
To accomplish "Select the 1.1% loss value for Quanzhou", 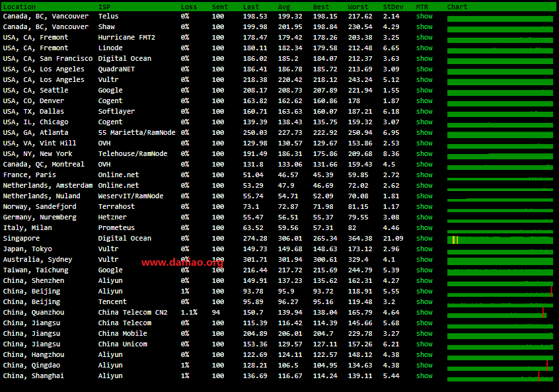I will pos(189,313).
